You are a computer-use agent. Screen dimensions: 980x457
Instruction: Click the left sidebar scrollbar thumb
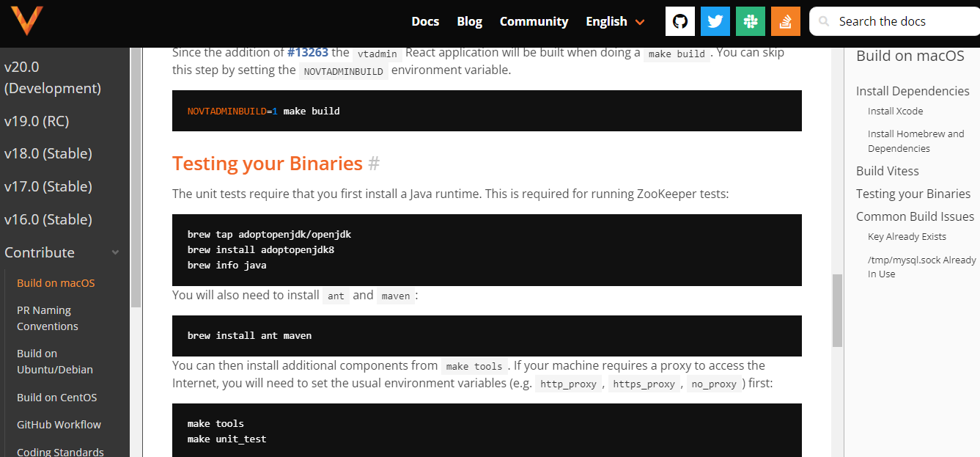(136, 176)
